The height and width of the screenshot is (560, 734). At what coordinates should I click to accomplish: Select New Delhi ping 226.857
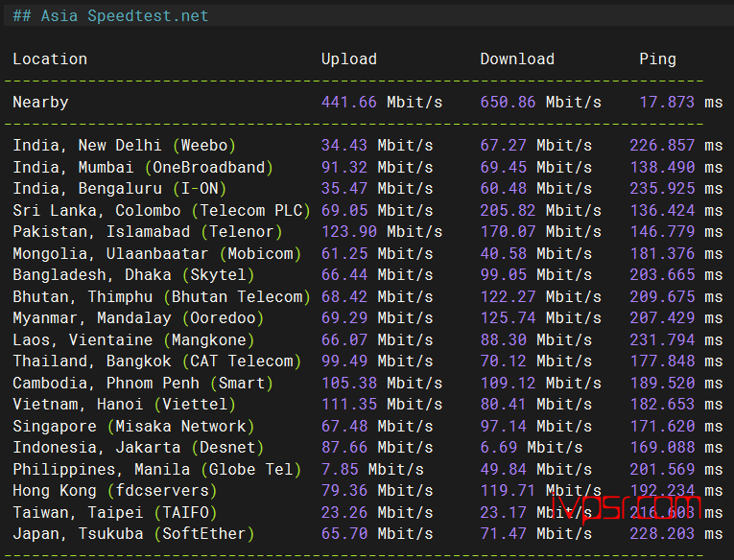[662, 145]
